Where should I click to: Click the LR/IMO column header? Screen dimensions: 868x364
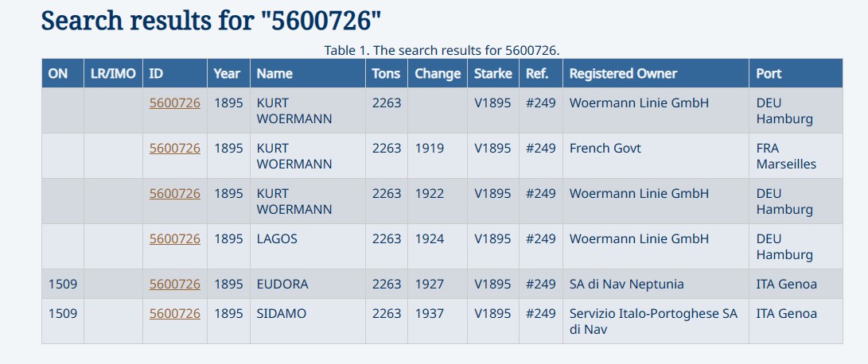tap(113, 73)
